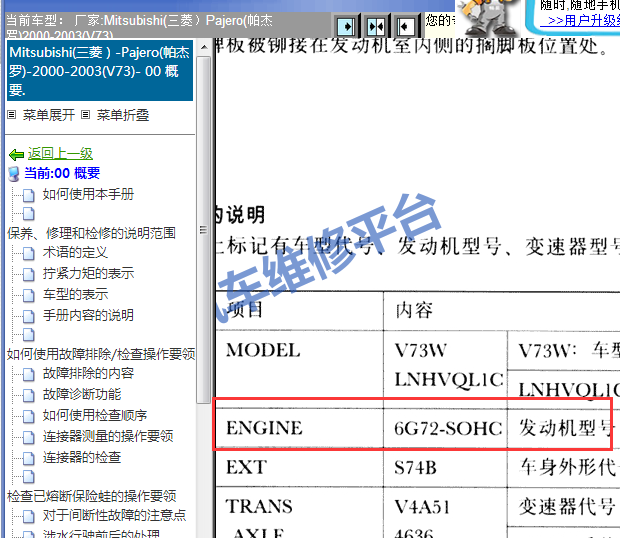The height and width of the screenshot is (538, 620).
Task: Click the mascot mechanic image in header
Action: pos(490,18)
